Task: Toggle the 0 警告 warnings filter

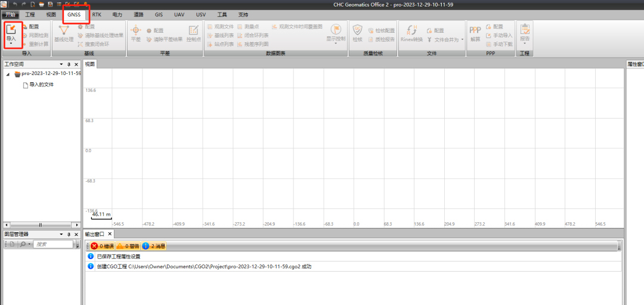Action: tap(128, 246)
